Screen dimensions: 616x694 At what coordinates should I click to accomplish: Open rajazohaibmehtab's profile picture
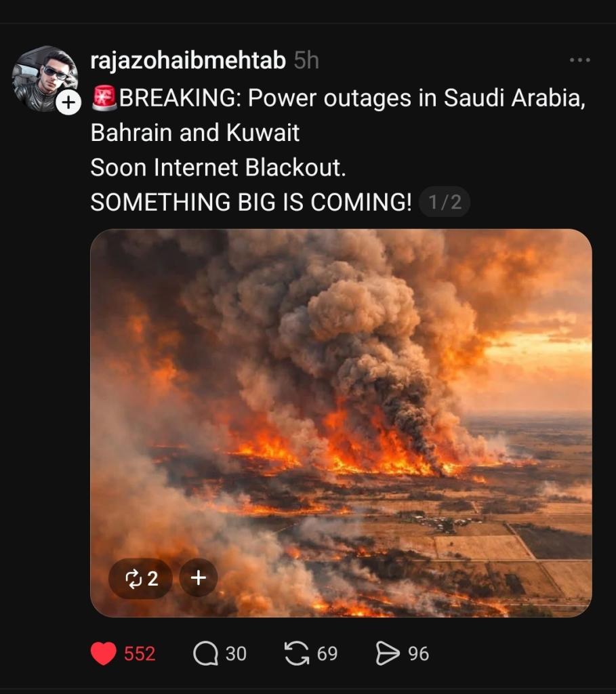coord(43,76)
